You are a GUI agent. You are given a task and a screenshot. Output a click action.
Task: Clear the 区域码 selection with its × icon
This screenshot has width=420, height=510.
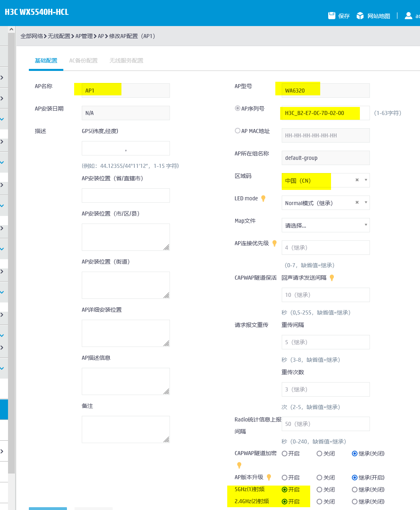pyautogui.click(x=357, y=180)
